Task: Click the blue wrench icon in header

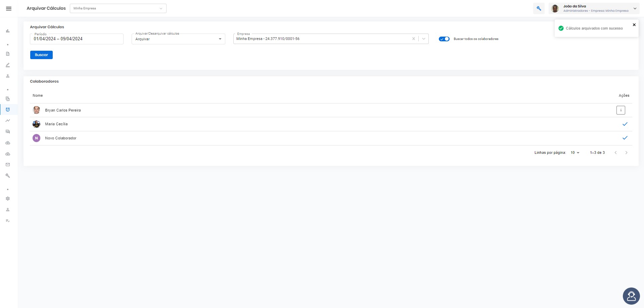Action: click(539, 8)
